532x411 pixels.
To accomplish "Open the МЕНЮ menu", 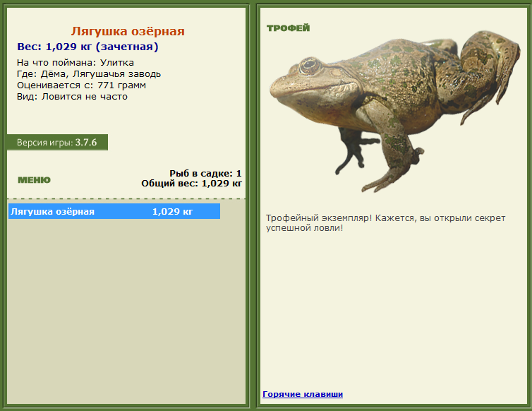I will pyautogui.click(x=34, y=180).
